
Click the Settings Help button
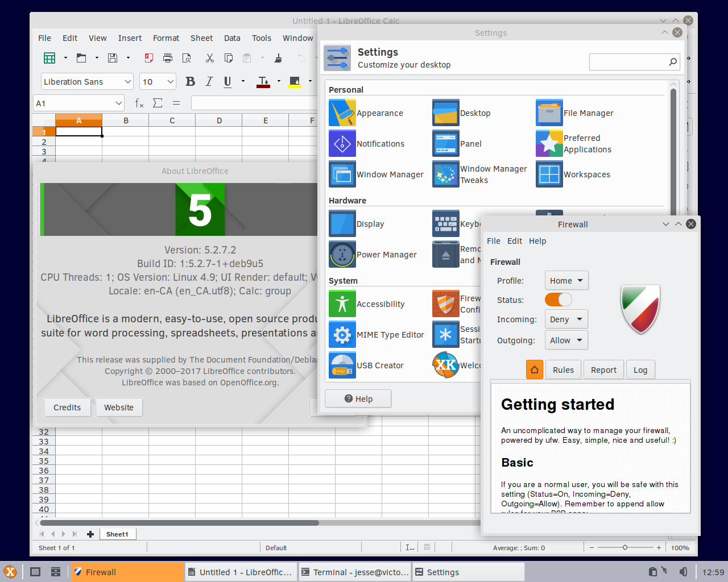tap(358, 399)
